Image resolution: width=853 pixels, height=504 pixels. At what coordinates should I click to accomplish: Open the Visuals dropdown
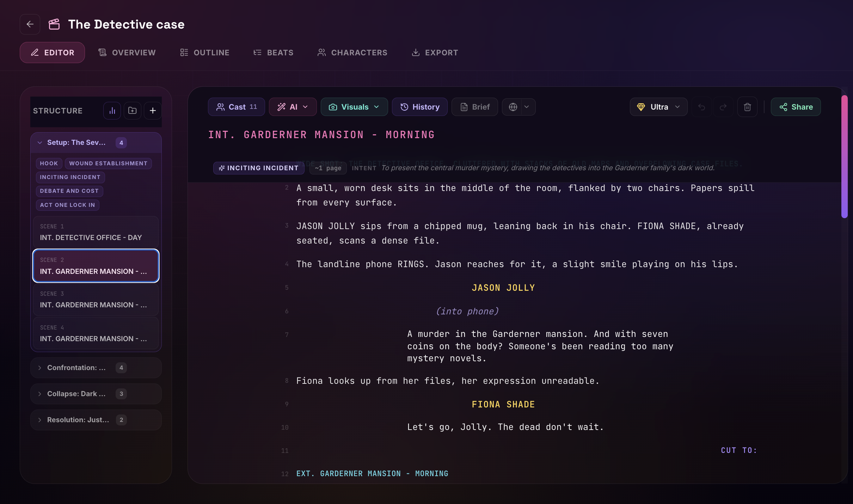(354, 107)
